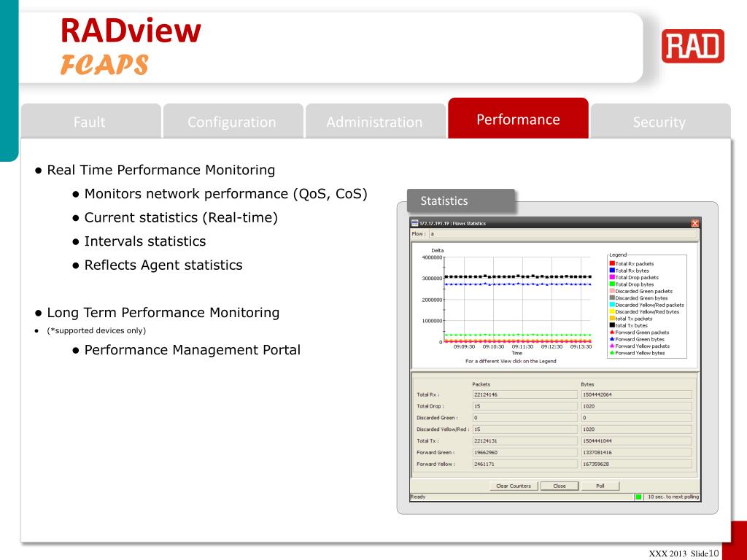Select total Tx packets legend swatch
Screen dimensions: 747x560
[x=612, y=319]
